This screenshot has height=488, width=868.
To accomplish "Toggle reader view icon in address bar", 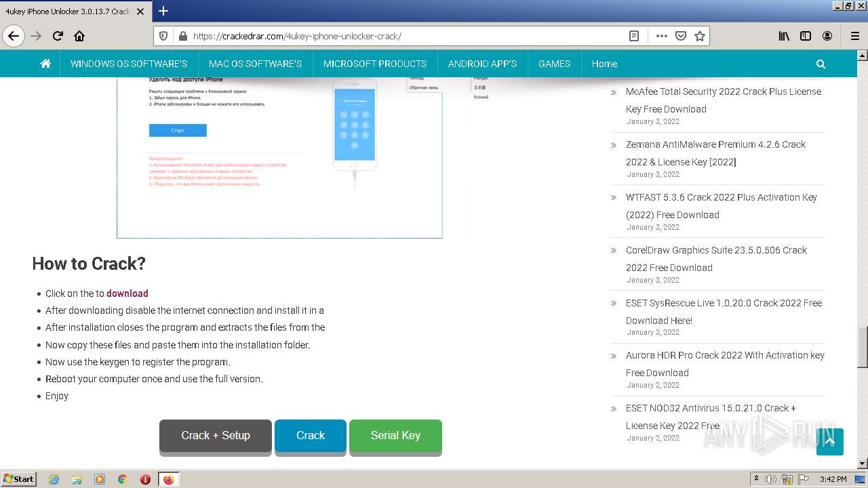I will [634, 36].
